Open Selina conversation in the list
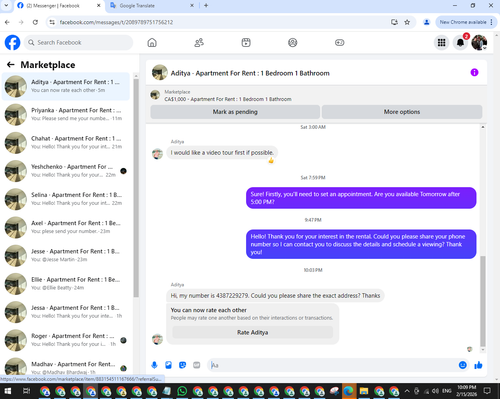 pos(66,199)
